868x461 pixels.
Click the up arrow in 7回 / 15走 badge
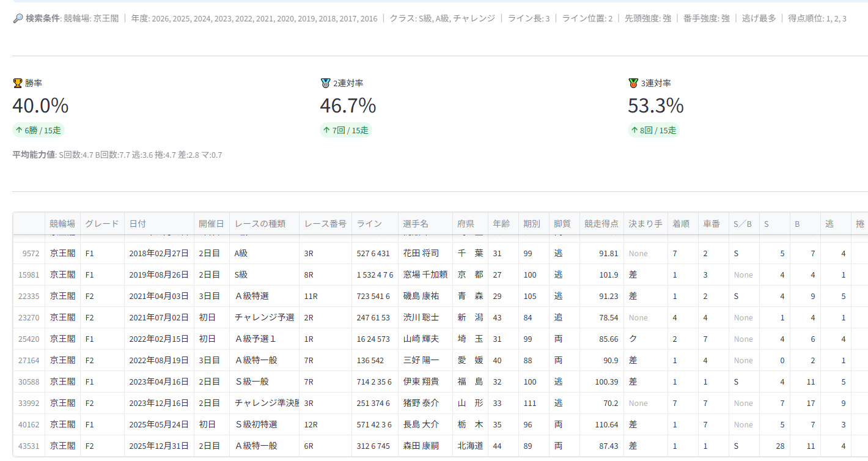click(327, 130)
